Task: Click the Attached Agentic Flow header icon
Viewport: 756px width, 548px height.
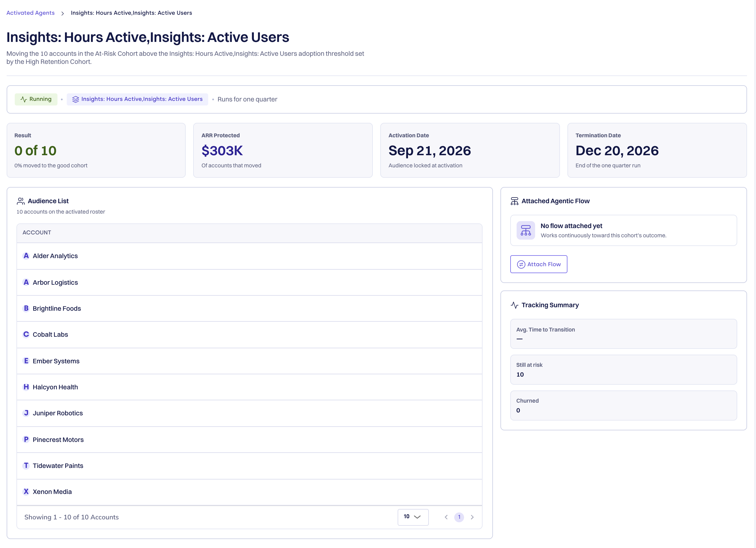Action: [x=514, y=201]
